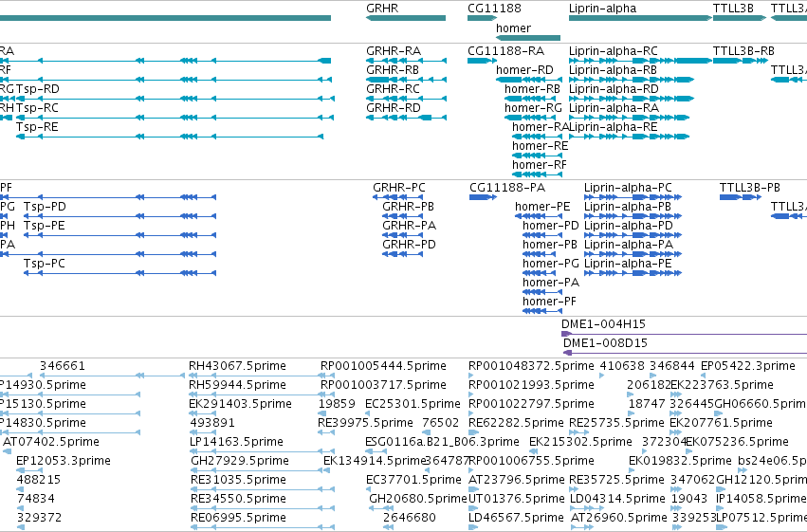The height and width of the screenshot is (532, 807).
Task: Select the homer gene label
Action: tap(513, 28)
